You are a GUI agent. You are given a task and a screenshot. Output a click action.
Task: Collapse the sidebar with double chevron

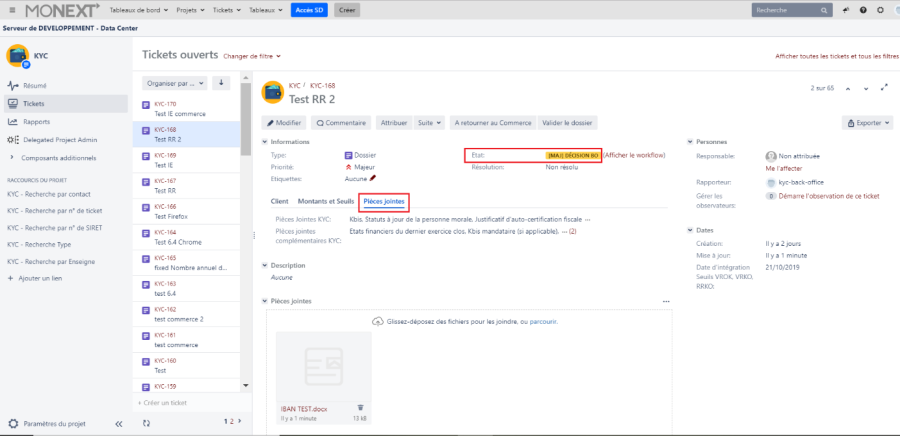pyautogui.click(x=119, y=424)
